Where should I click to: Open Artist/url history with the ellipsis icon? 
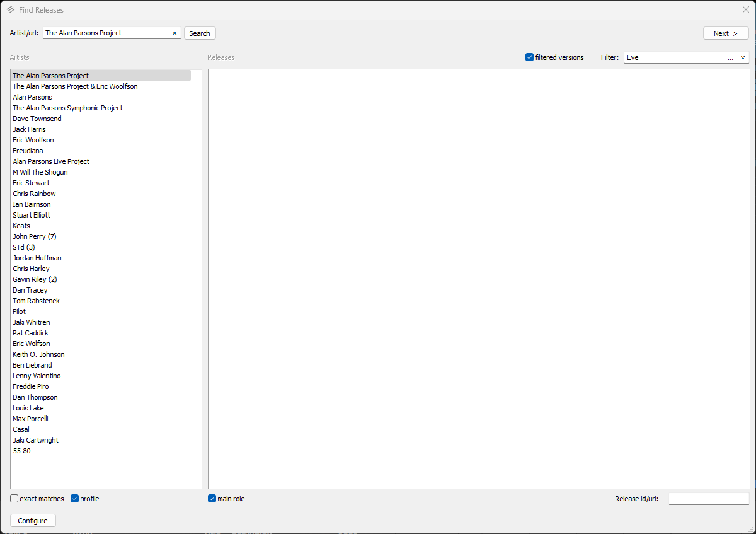click(x=163, y=33)
